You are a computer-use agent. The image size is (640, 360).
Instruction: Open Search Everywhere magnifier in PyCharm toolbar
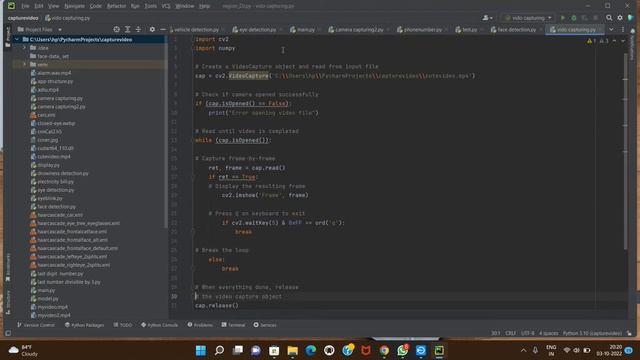[x=609, y=18]
